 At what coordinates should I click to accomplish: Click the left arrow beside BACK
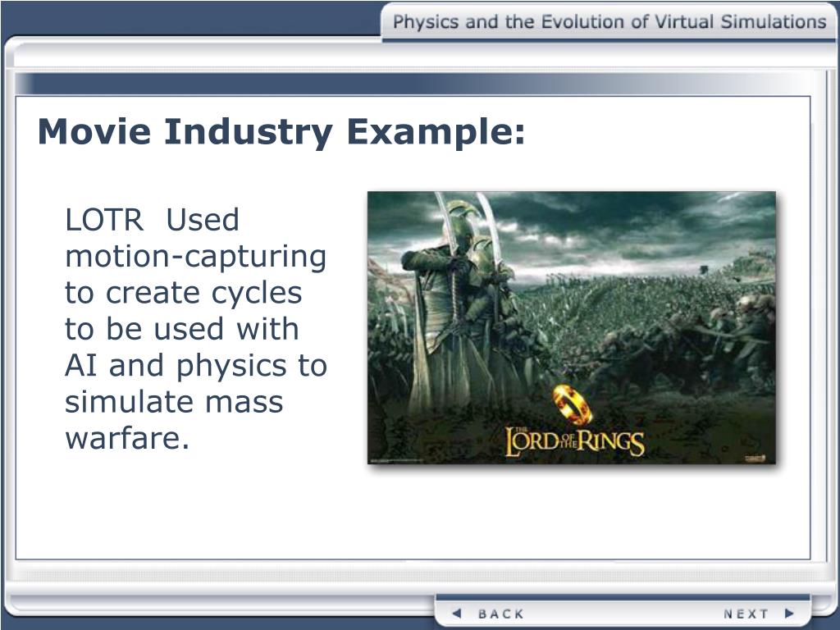[457, 614]
